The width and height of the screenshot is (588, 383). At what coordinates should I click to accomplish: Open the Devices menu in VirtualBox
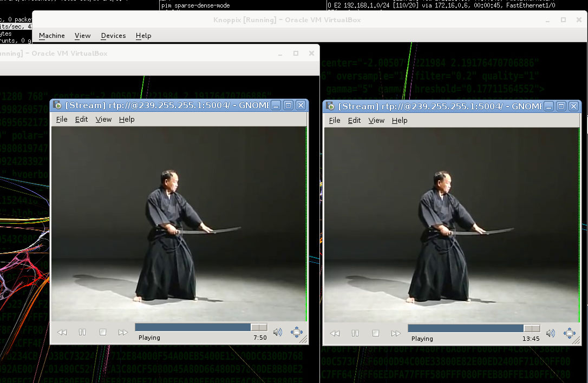pos(113,36)
